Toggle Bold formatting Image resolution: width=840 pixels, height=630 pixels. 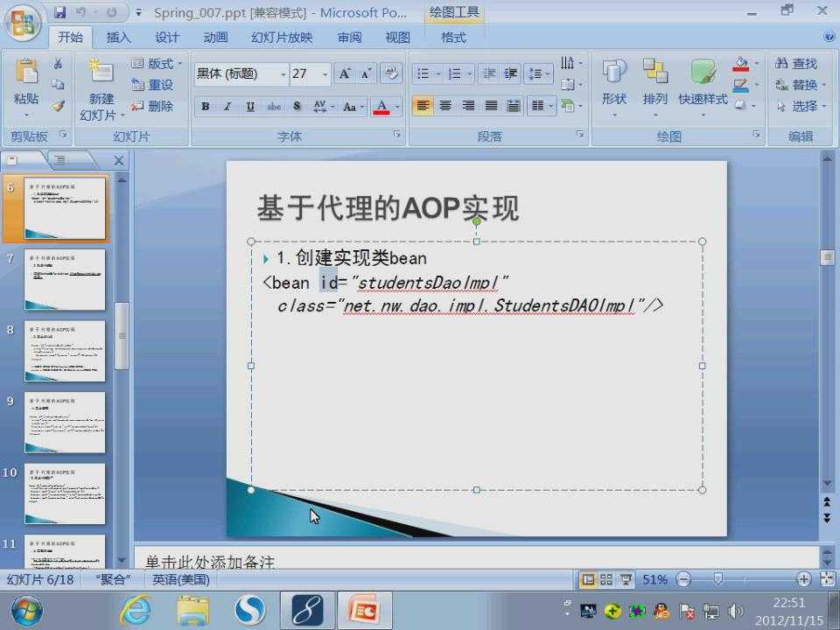click(205, 106)
